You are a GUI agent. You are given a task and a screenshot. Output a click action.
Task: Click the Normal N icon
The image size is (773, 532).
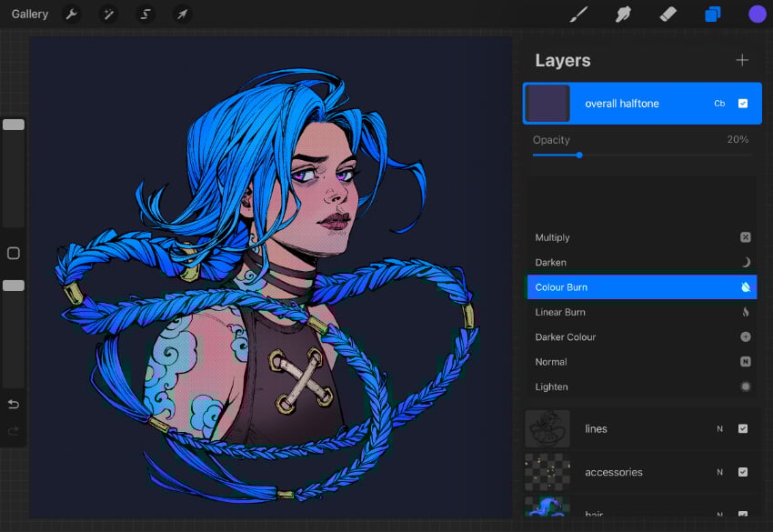click(x=746, y=362)
